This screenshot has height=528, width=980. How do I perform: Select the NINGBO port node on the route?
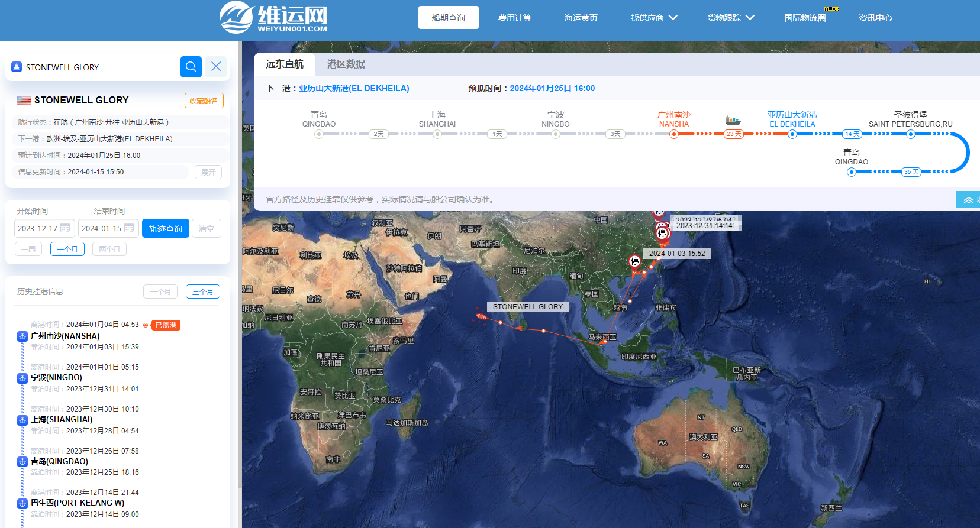pos(555,134)
